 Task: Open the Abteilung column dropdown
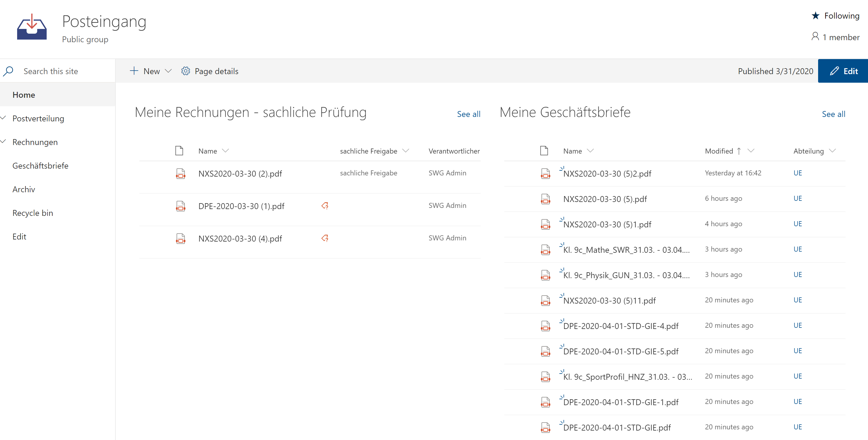click(x=832, y=151)
